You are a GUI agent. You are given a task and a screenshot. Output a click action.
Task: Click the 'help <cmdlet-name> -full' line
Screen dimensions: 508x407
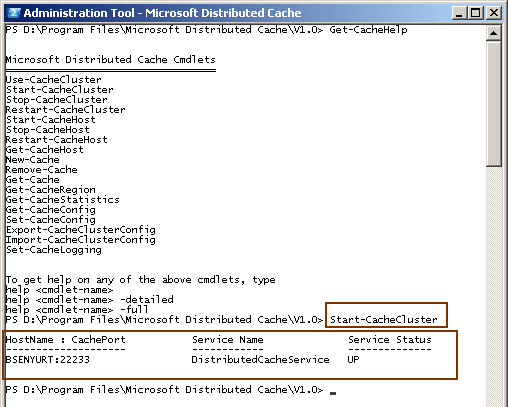(x=77, y=310)
